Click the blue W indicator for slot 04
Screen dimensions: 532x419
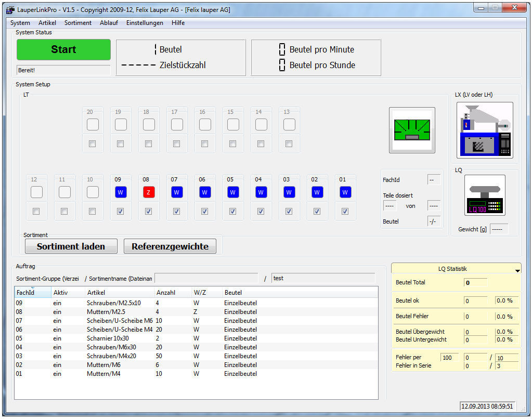(261, 192)
